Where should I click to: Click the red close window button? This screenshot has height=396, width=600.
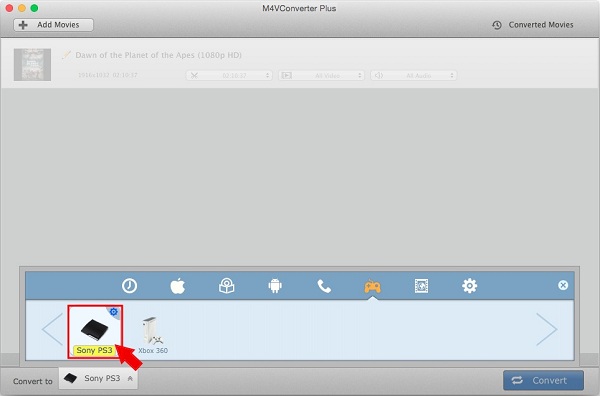tap(9, 8)
